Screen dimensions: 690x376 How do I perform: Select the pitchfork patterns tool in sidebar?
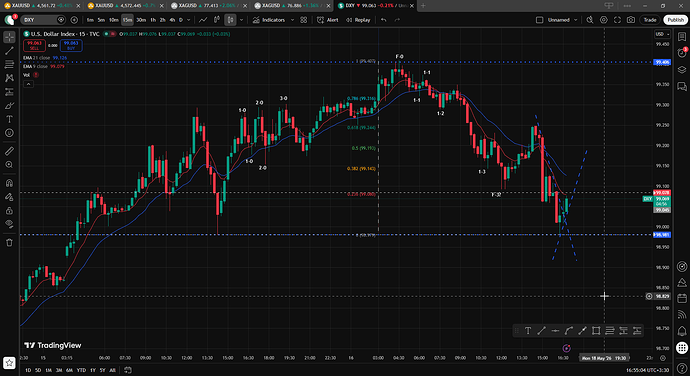[x=9, y=78]
